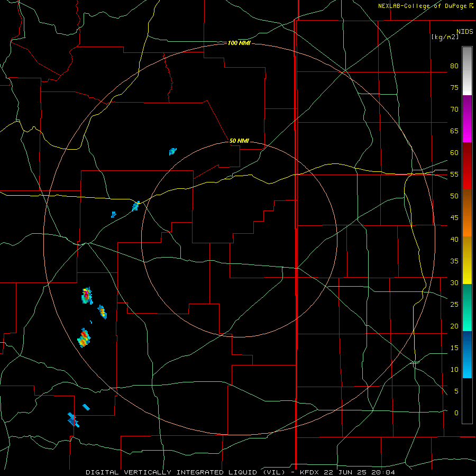Click the 30 value on VIL scale
This screenshot has height=476, width=476.
point(454,282)
